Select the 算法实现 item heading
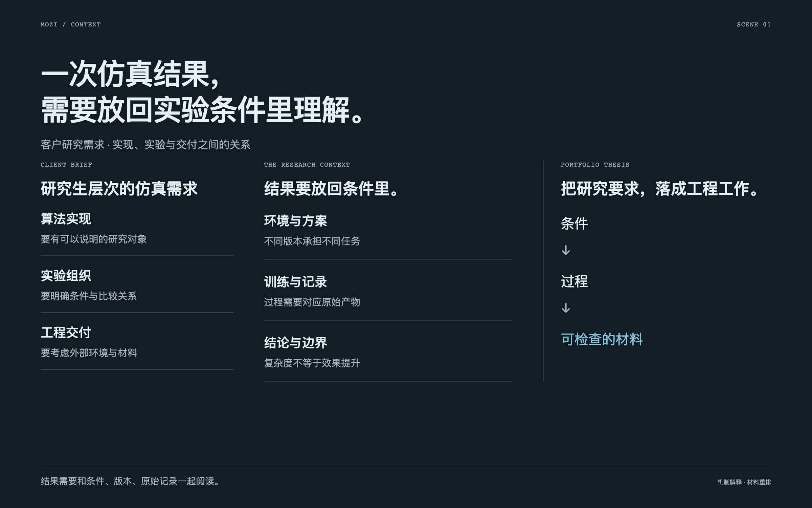 (x=66, y=219)
